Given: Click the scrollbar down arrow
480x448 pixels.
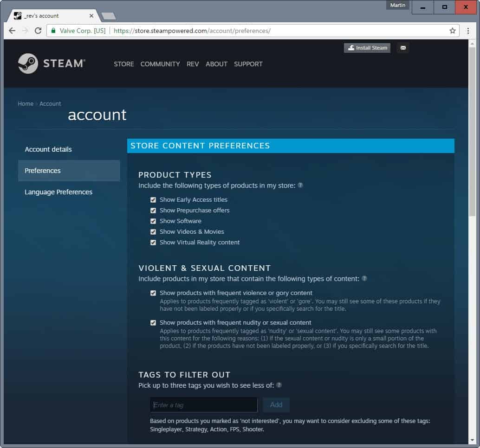Looking at the screenshot, I should [473, 441].
